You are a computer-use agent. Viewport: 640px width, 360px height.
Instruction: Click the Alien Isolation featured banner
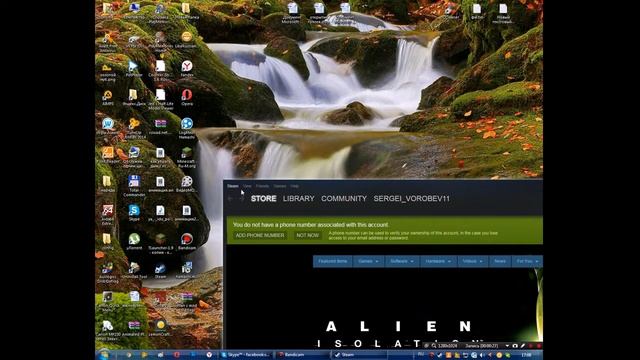(x=384, y=308)
